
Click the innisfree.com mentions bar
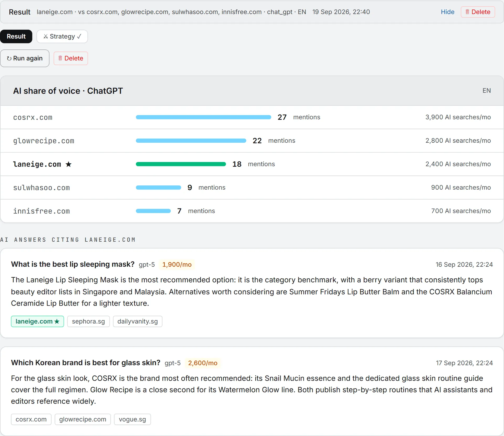pyautogui.click(x=153, y=211)
